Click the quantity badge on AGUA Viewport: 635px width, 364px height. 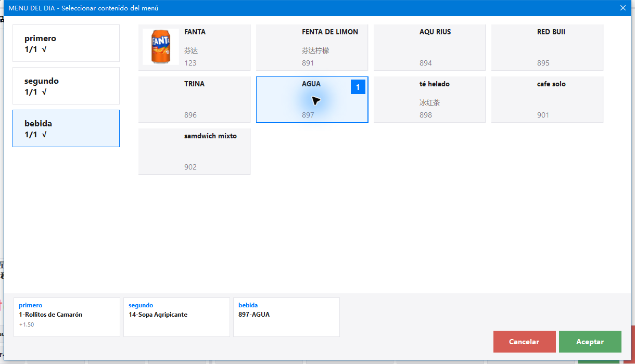click(x=358, y=87)
